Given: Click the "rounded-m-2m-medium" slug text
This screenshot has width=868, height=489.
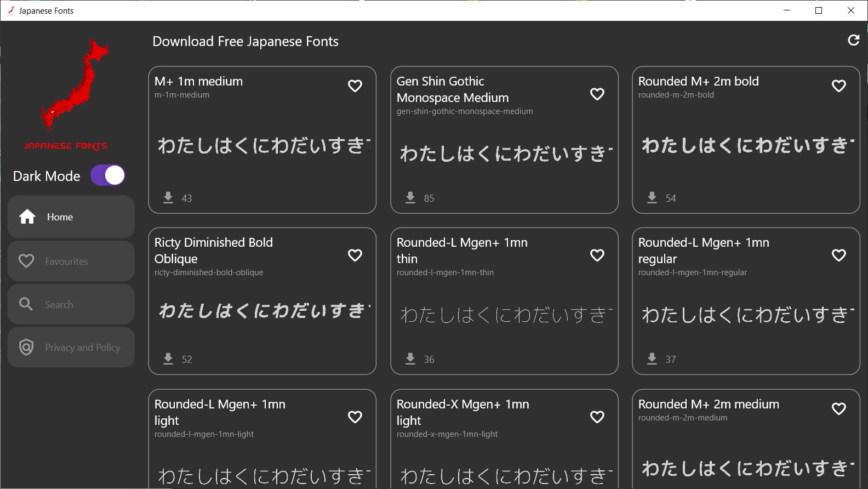Looking at the screenshot, I should pos(683,418).
